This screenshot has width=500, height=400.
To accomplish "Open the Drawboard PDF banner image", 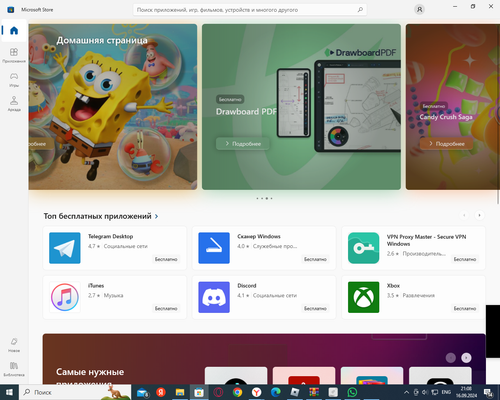I will pos(301,107).
